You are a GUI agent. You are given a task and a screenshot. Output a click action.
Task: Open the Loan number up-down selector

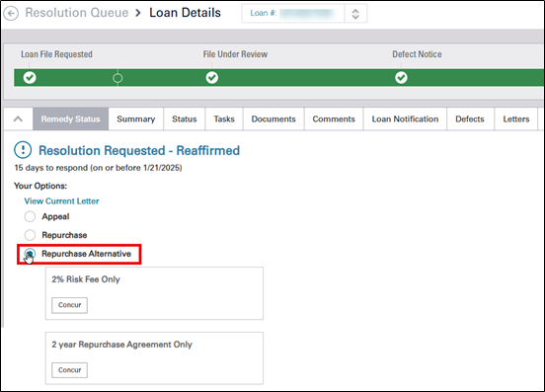point(355,14)
